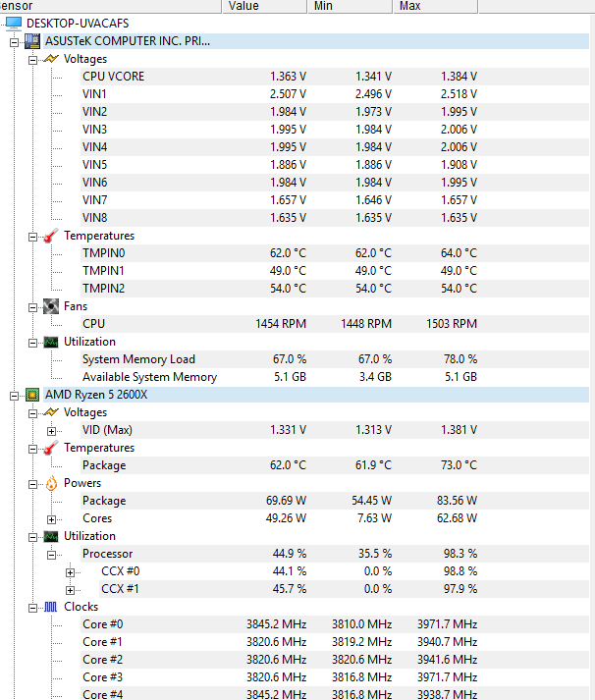The height and width of the screenshot is (700, 595).
Task: Select the Core #4 clock row
Action: pos(335,694)
